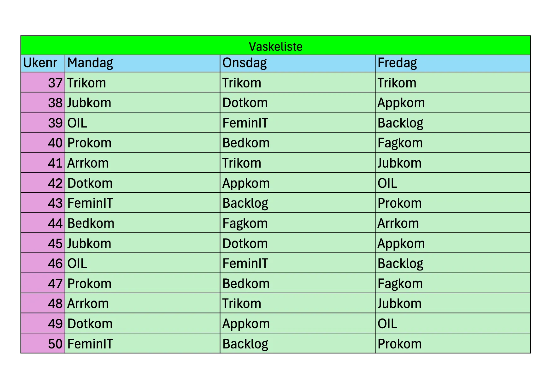This screenshot has width=554, height=392.
Task: Select Prokom in week 43 Friday
Action: (x=399, y=203)
